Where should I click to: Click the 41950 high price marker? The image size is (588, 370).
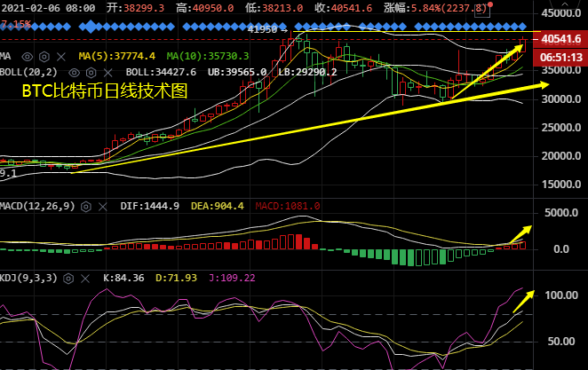click(266, 29)
